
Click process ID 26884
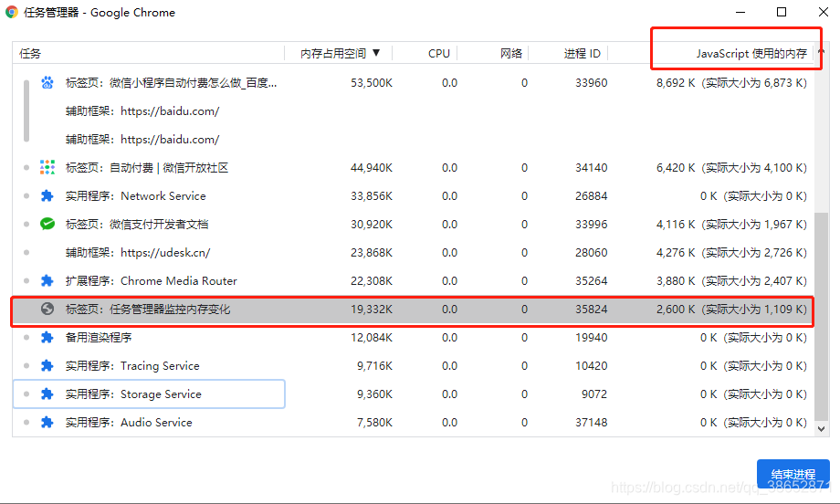pyautogui.click(x=591, y=196)
